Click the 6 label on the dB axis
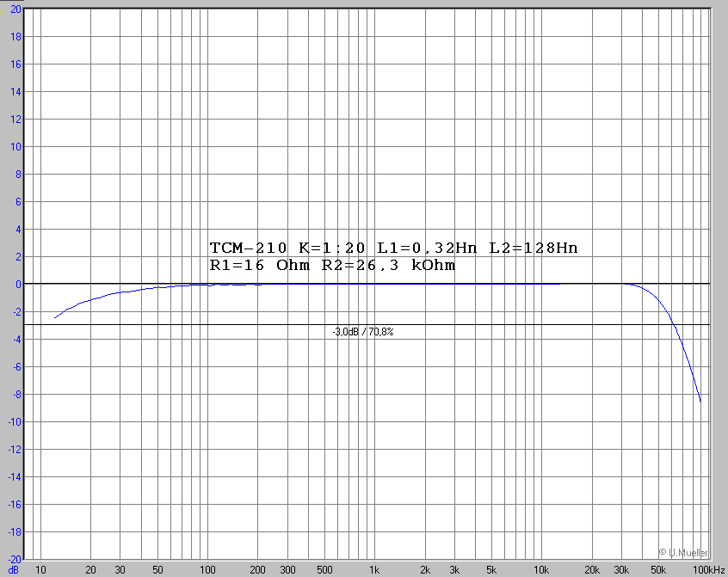 (19, 202)
